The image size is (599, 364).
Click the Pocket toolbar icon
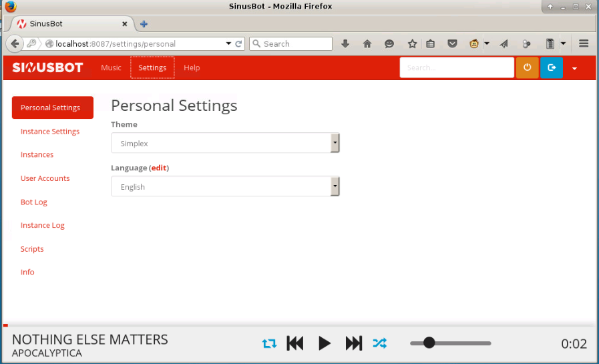452,44
